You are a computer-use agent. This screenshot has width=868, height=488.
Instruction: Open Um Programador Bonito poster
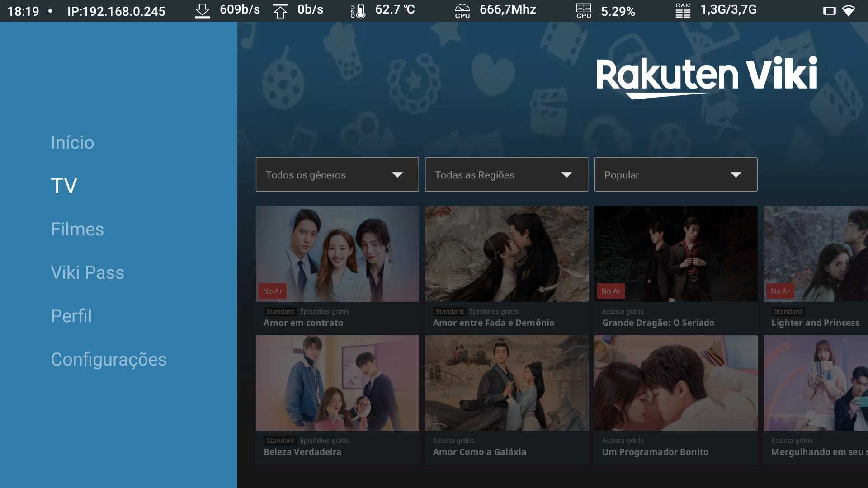[675, 383]
